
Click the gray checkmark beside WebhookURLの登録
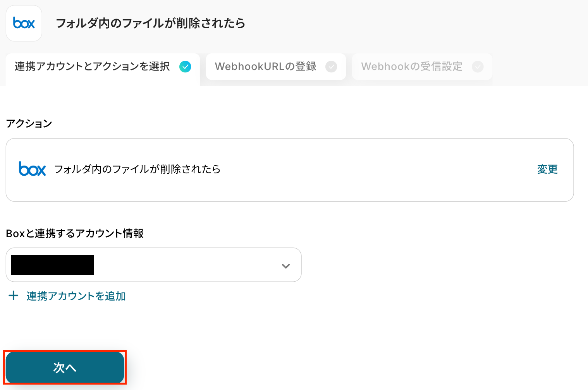coord(331,67)
